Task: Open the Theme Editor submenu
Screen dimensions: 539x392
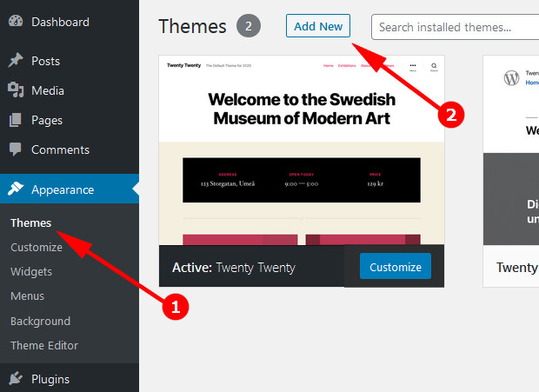Action: coord(44,345)
